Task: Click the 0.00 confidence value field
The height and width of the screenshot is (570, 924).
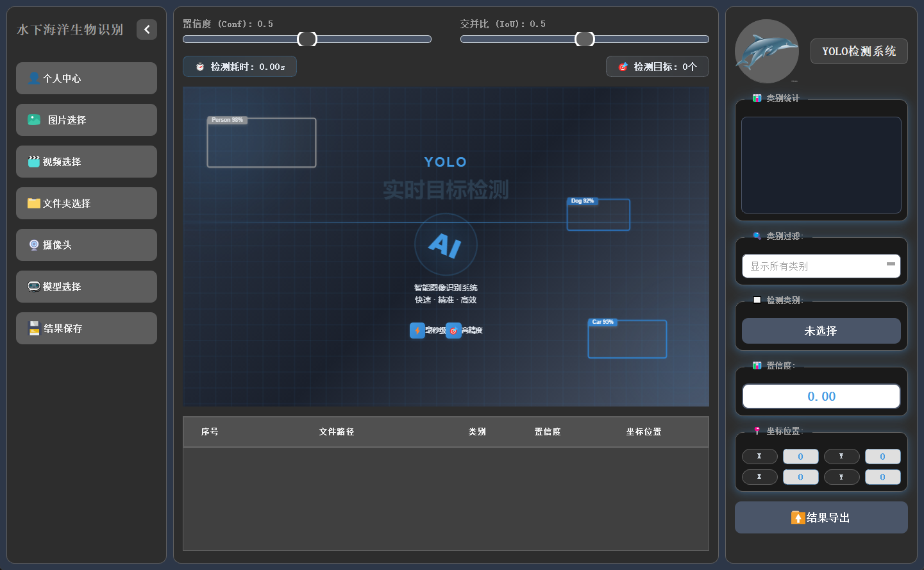Action: [821, 396]
